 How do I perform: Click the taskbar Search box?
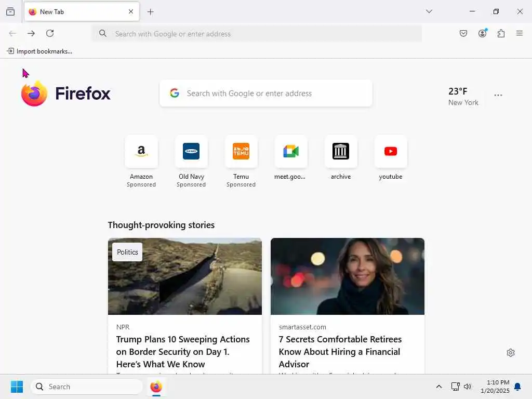point(87,387)
